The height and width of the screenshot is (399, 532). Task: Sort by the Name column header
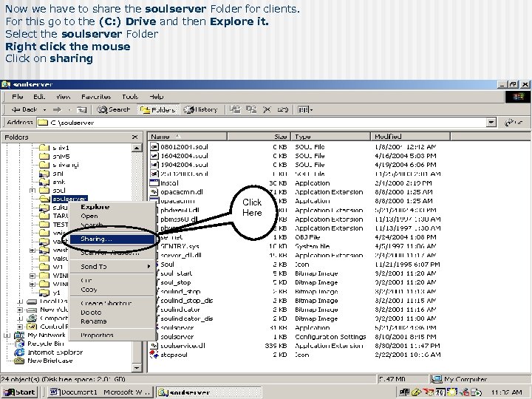click(x=188, y=137)
